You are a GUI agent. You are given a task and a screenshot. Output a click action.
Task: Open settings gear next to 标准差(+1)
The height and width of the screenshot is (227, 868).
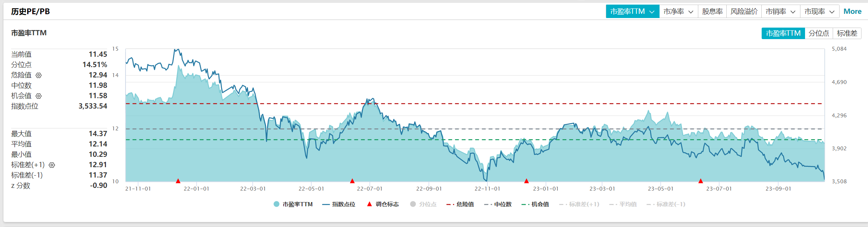tap(52, 165)
